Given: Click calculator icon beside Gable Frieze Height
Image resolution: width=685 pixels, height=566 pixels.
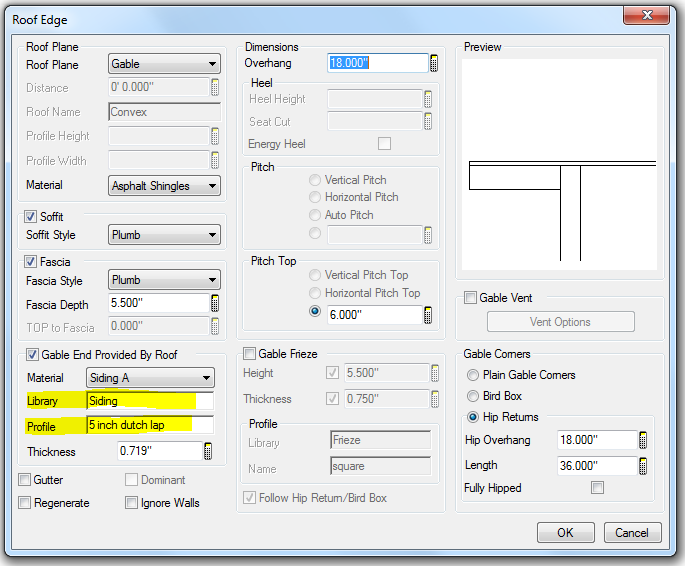Looking at the screenshot, I should point(435,373).
